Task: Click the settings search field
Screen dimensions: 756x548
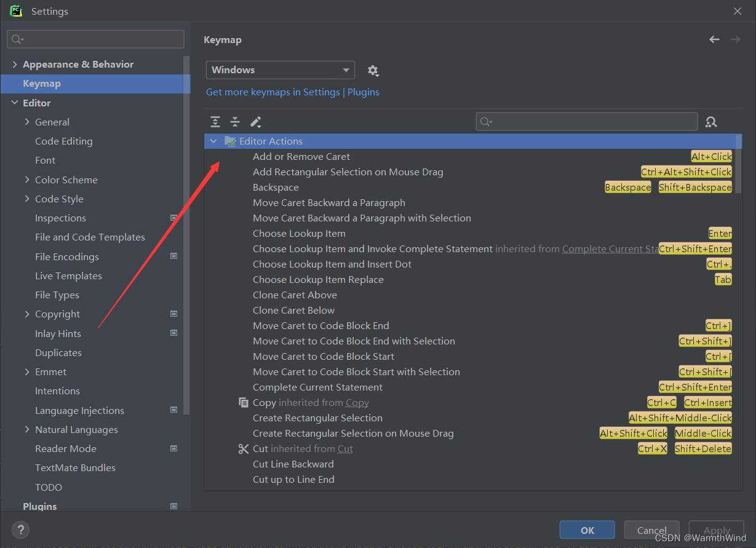Action: click(95, 39)
